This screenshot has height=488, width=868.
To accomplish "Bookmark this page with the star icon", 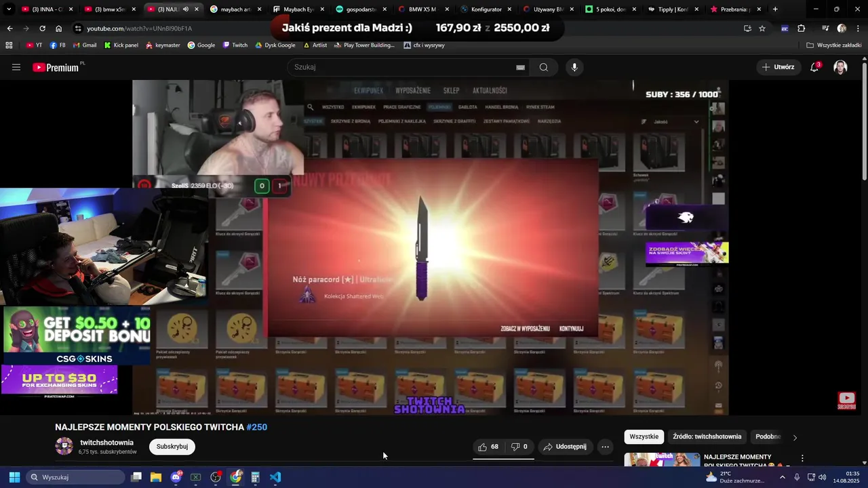I will tap(762, 28).
